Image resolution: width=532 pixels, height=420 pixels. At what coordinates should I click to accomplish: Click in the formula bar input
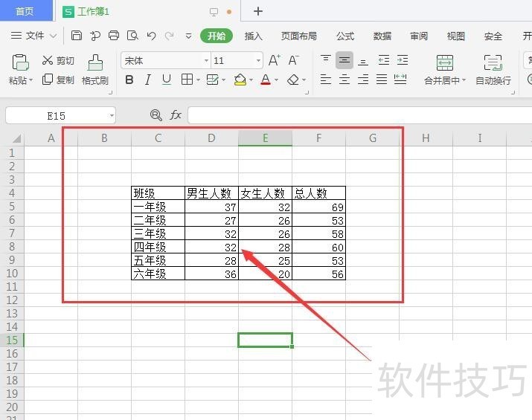pos(359,115)
